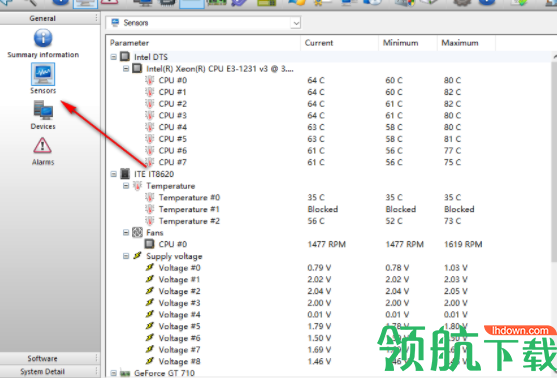Click the thermometer icon of the CPU #3 row
Screen dimensions: 557x378
coord(150,115)
